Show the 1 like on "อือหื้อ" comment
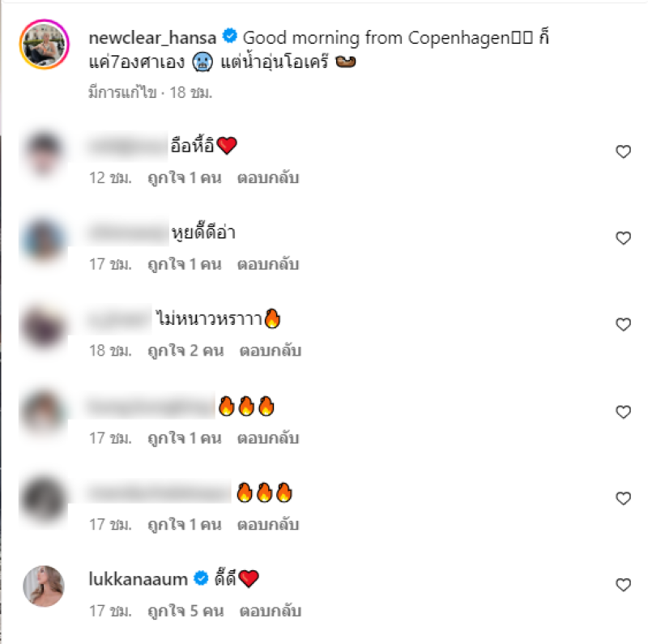Image resolution: width=648 pixels, height=644 pixels. click(185, 177)
